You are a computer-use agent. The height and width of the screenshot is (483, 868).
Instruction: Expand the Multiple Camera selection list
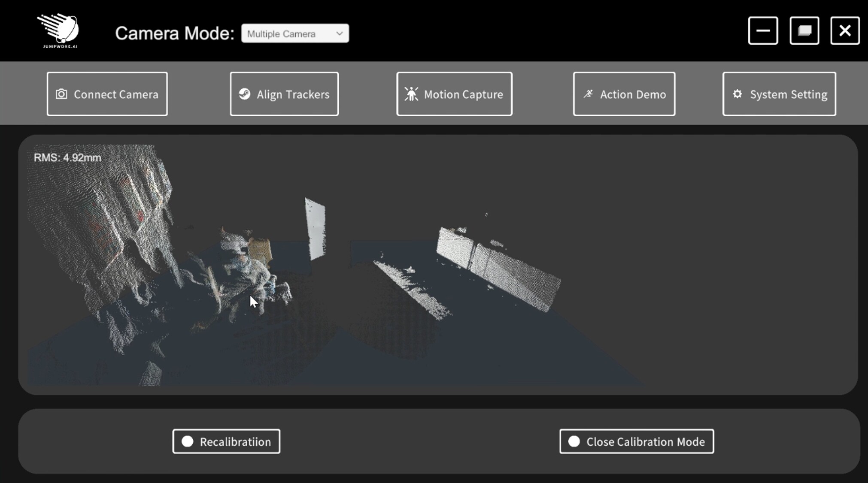pos(295,33)
